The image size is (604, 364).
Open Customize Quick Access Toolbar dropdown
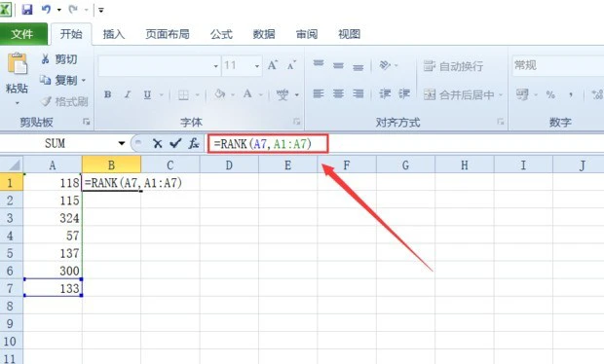pos(101,10)
